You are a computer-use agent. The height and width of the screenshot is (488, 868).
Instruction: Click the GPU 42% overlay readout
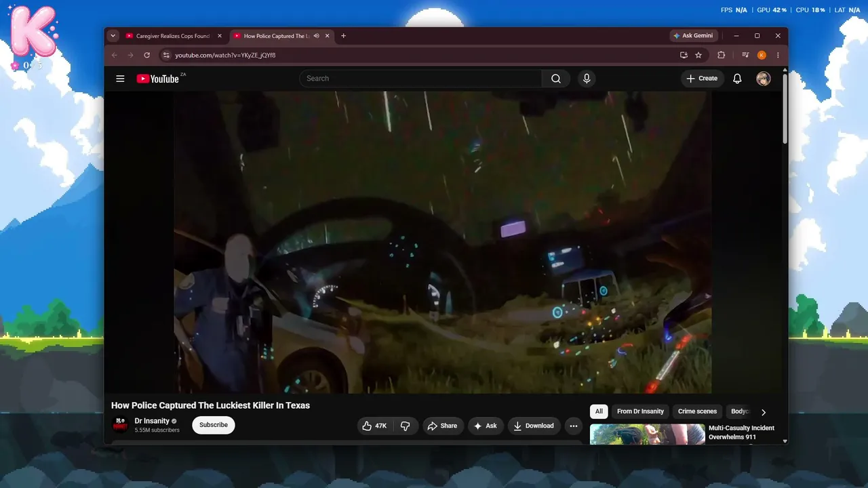(772, 10)
